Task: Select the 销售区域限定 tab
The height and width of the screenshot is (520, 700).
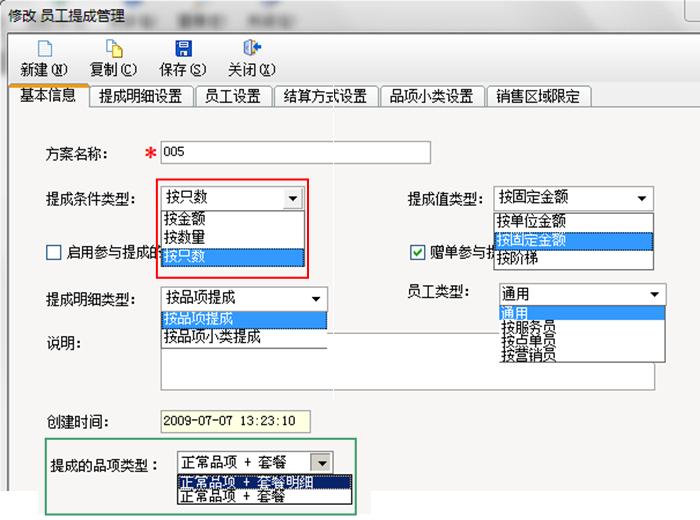Action: click(x=538, y=97)
